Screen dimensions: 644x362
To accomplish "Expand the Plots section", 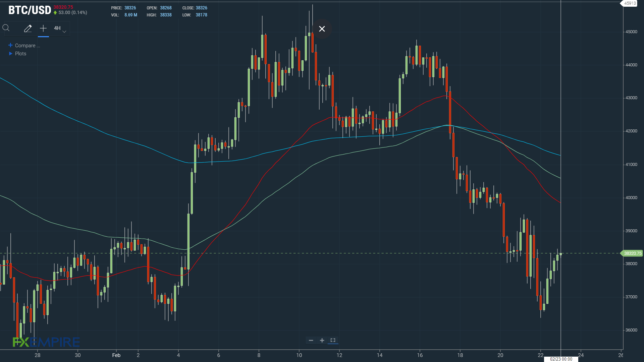I will (17, 54).
